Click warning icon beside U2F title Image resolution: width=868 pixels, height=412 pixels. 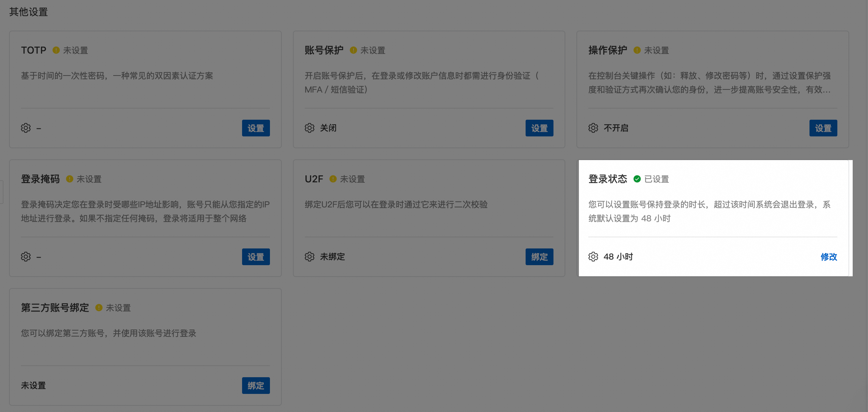tap(333, 179)
